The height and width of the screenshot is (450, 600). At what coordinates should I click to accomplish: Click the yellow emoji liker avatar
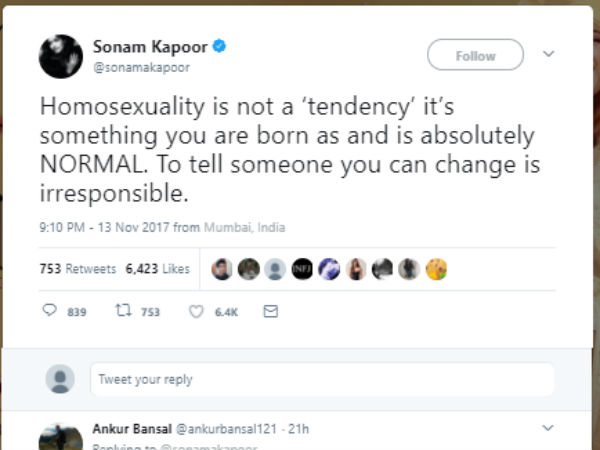tap(435, 268)
